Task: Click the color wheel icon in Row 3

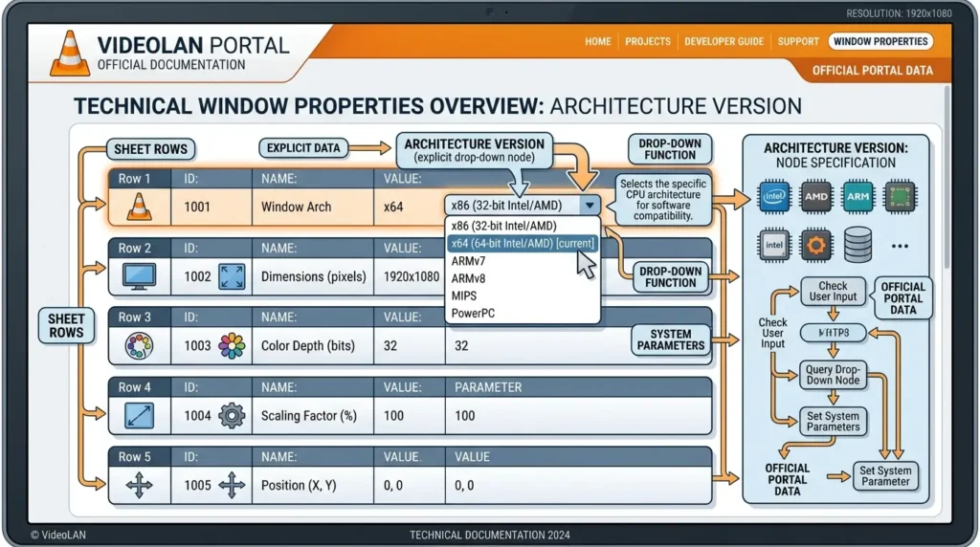Action: click(139, 346)
